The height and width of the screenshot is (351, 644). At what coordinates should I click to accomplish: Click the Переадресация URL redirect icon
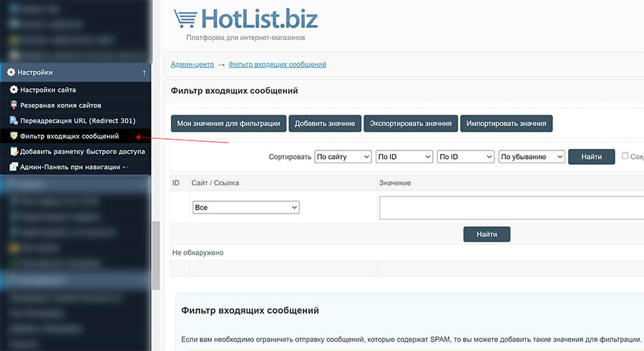[14, 120]
